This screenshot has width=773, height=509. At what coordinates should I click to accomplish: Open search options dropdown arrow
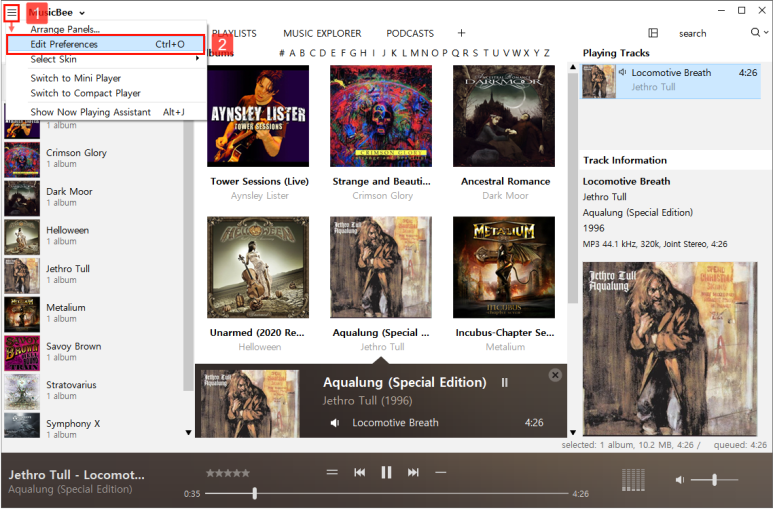point(766,33)
